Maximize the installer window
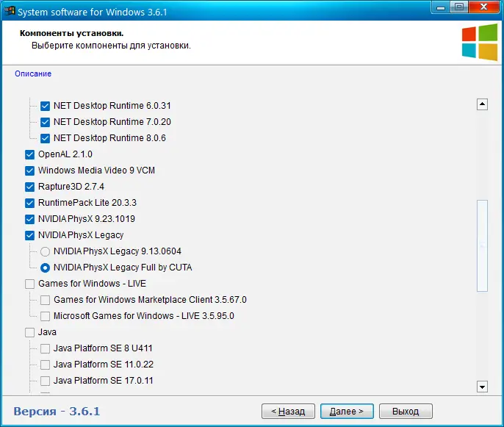The image size is (504, 427). 459,7
